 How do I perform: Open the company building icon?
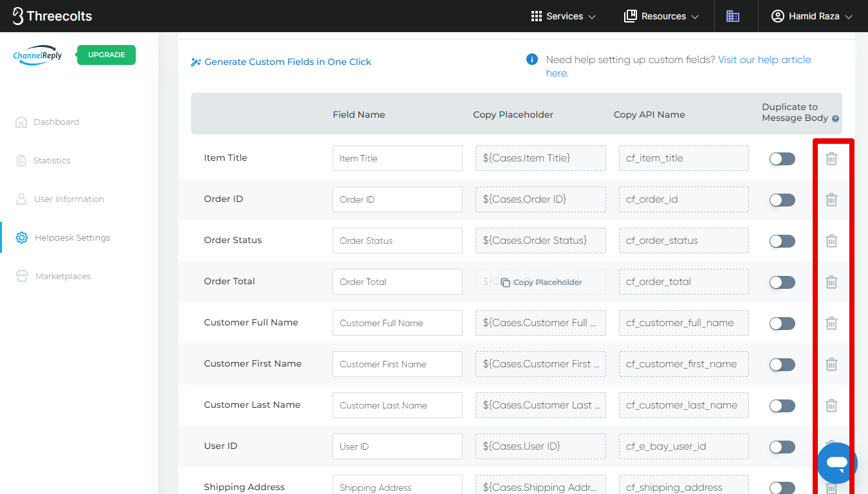click(733, 16)
